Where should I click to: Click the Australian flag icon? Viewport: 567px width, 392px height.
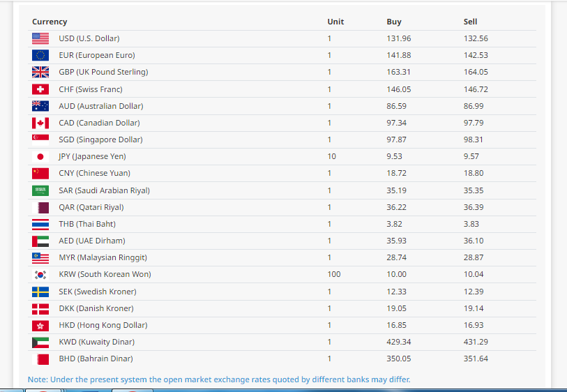point(40,106)
